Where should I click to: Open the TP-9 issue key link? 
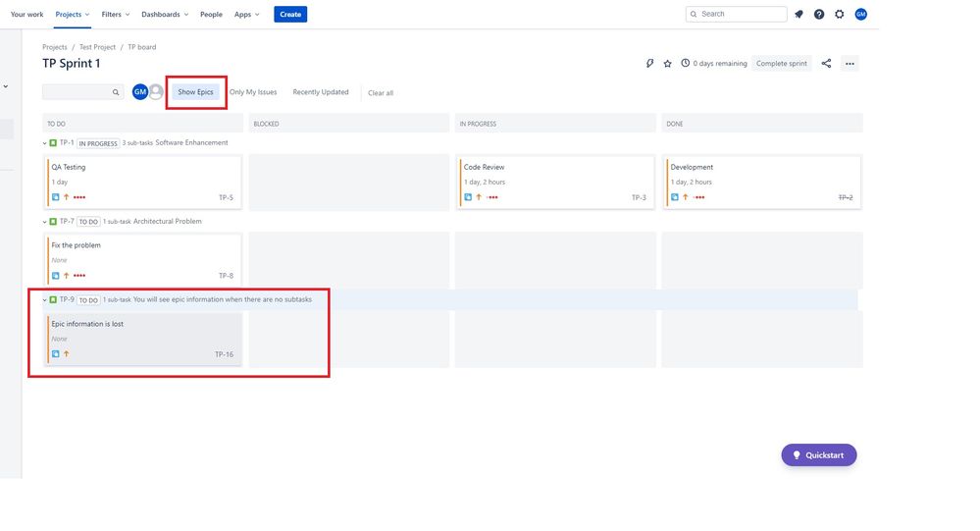click(67, 299)
